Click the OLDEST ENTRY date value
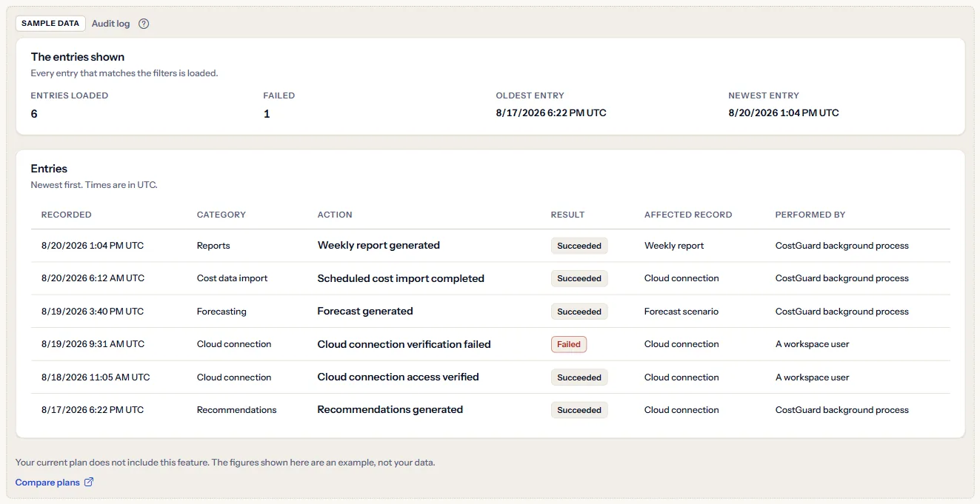 [x=551, y=113]
